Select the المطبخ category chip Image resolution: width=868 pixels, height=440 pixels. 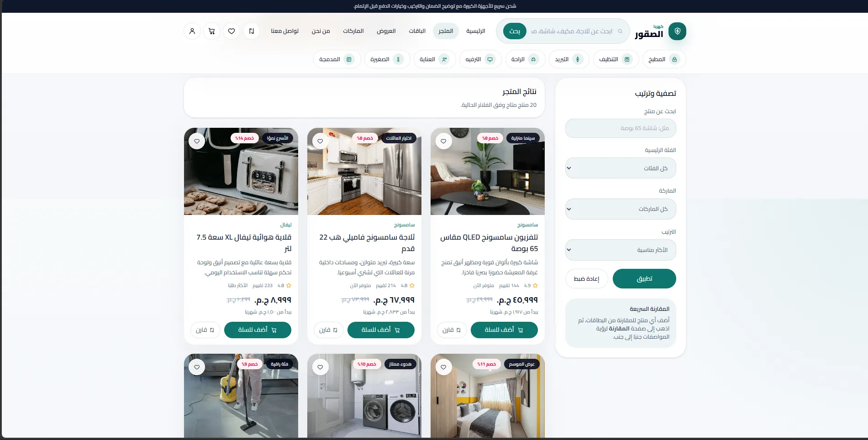click(x=664, y=59)
